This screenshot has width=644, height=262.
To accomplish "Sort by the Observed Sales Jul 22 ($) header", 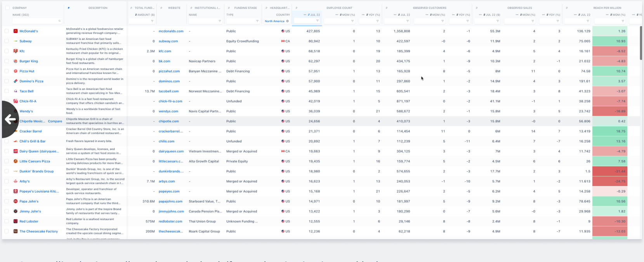I will pyautogui.click(x=492, y=15).
